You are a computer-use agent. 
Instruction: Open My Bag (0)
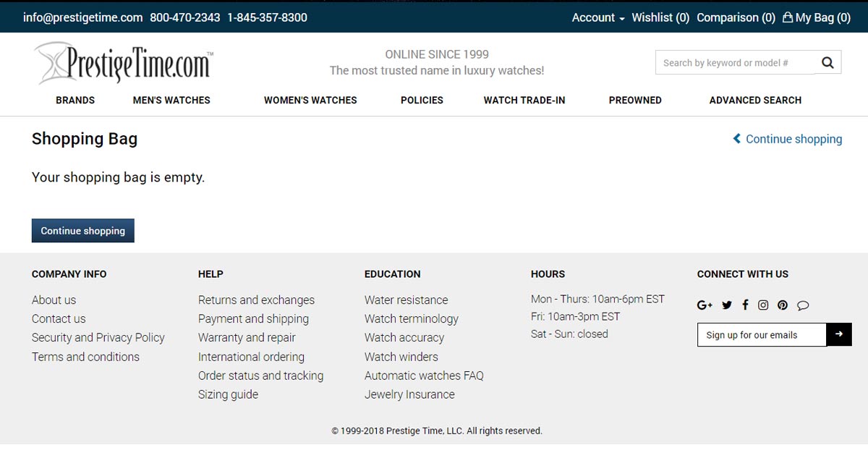point(817,17)
